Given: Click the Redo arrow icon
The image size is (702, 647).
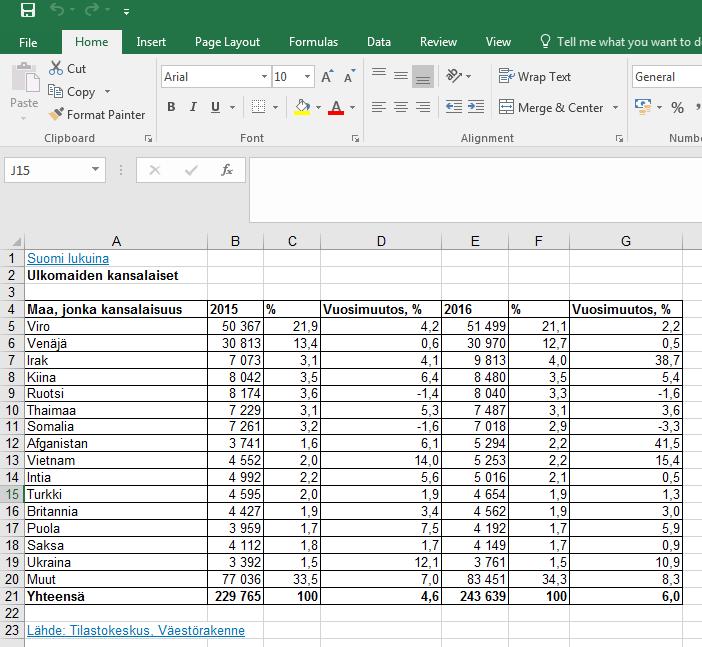Looking at the screenshot, I should point(92,9).
